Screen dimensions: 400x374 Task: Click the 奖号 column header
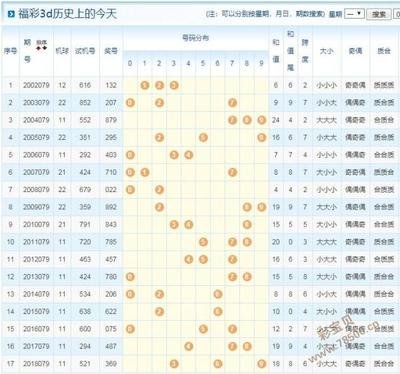111,51
